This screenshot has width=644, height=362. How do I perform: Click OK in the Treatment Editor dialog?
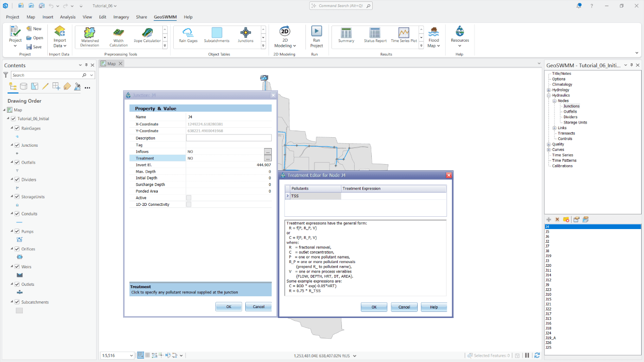coord(374,307)
